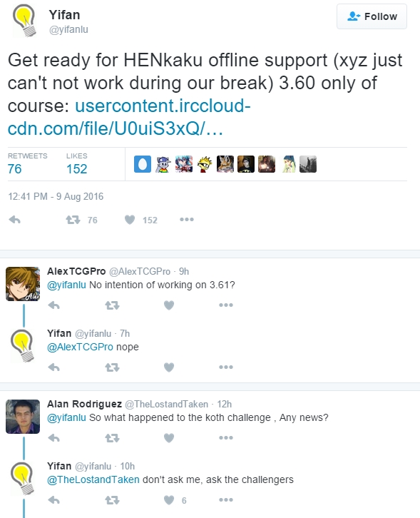This screenshot has height=518, width=420.
Task: View the list of 76 retweets
Action: (x=27, y=164)
